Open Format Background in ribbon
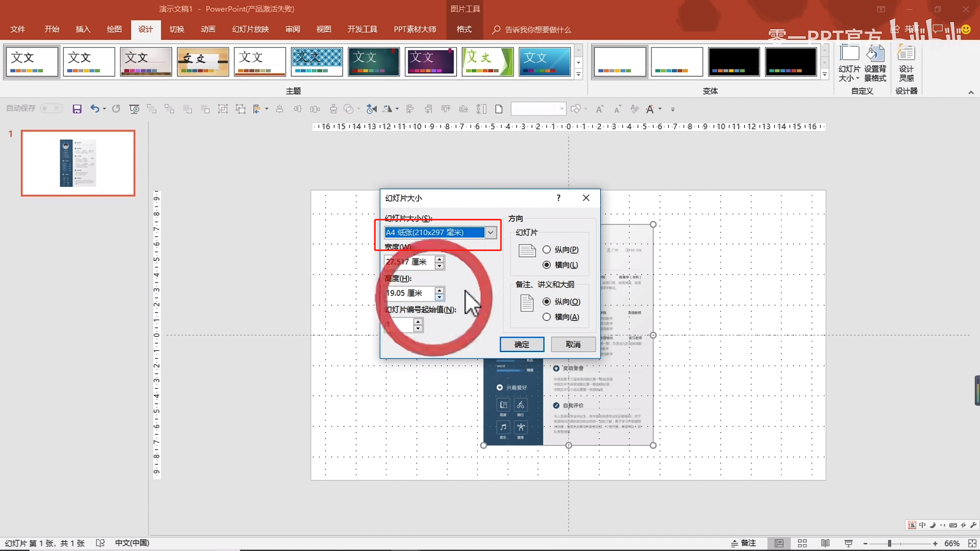 click(875, 63)
